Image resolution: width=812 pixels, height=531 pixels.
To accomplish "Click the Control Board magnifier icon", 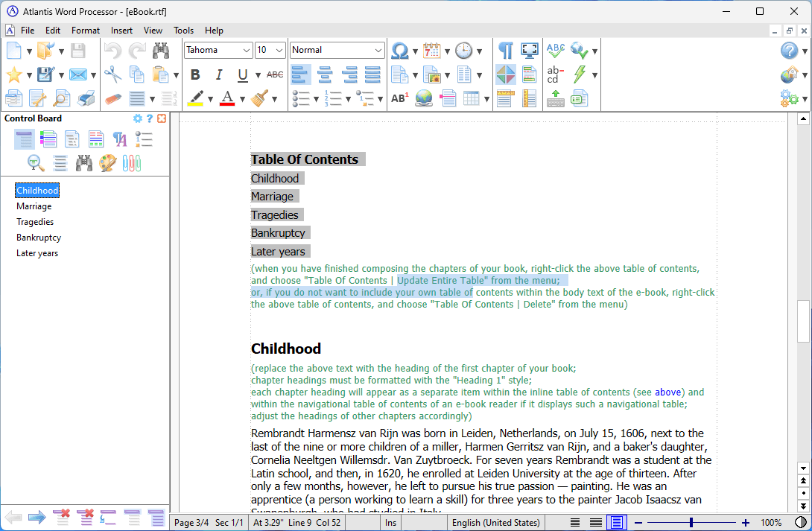I will point(36,163).
